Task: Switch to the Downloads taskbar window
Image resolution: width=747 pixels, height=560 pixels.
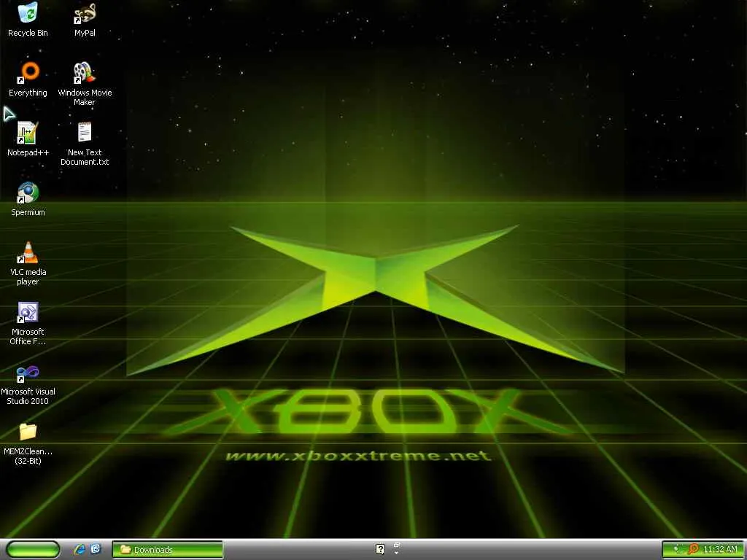Action: [168, 550]
